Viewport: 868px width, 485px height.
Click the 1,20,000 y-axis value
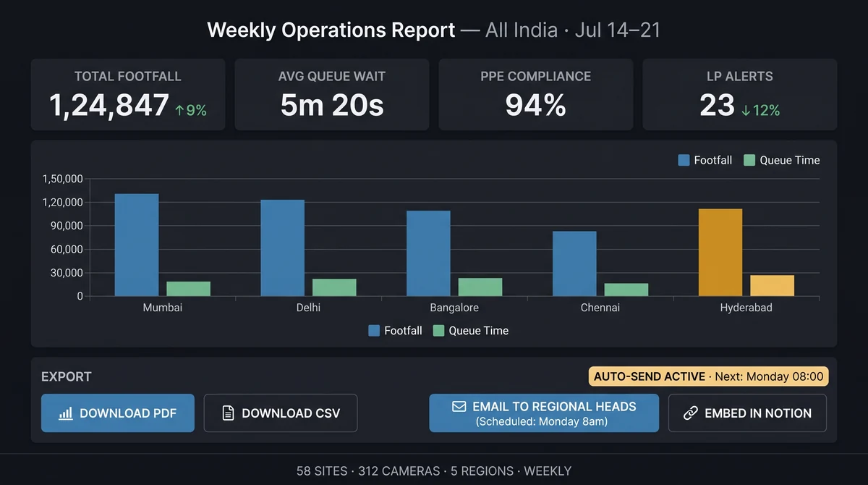point(63,202)
